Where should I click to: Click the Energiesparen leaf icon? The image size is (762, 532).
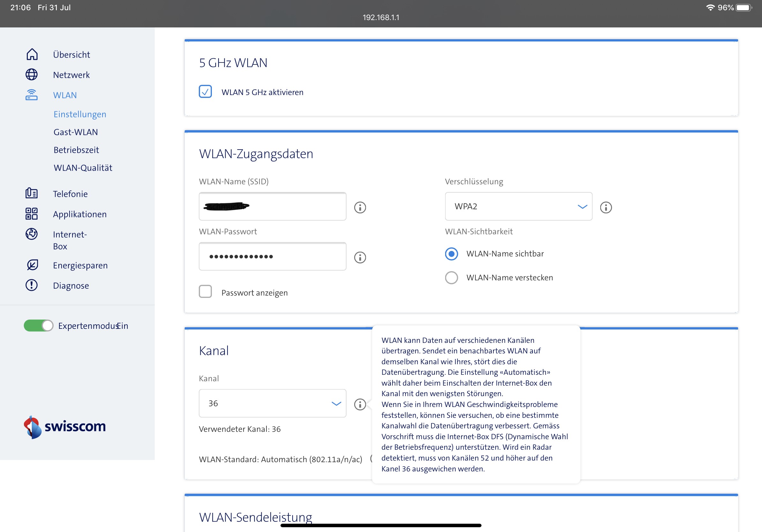click(32, 265)
